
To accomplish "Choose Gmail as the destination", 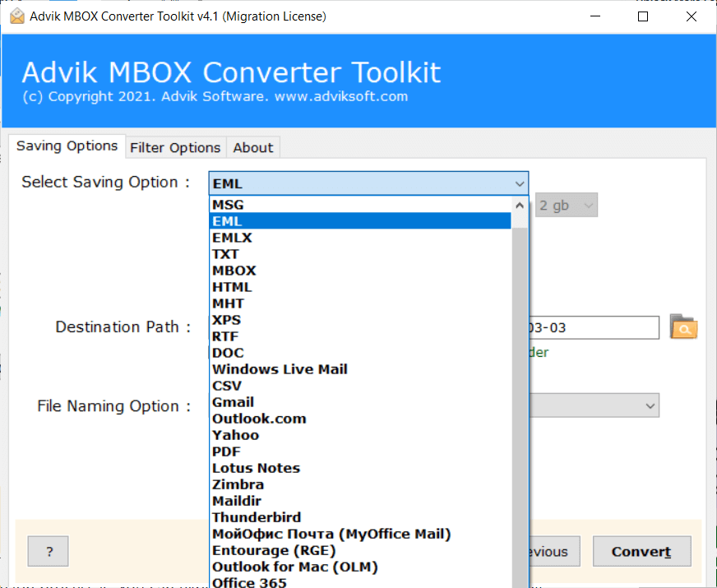I will (x=360, y=402).
